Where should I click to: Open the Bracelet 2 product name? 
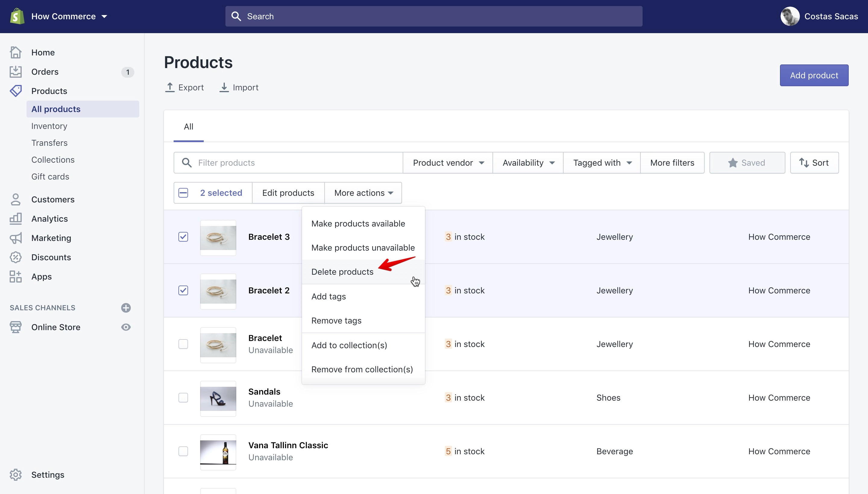click(x=269, y=290)
